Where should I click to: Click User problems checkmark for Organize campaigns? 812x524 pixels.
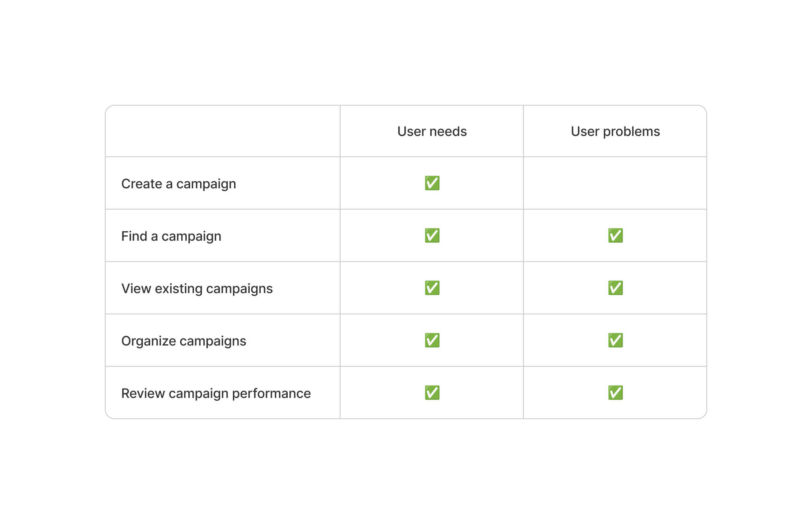coord(615,340)
